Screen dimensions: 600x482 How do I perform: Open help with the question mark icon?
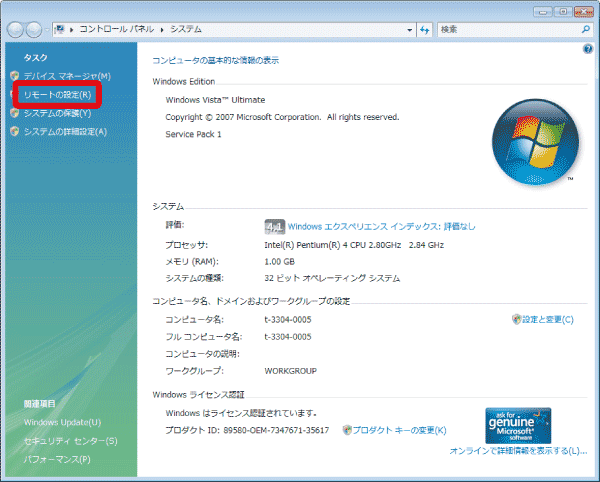pos(588,49)
